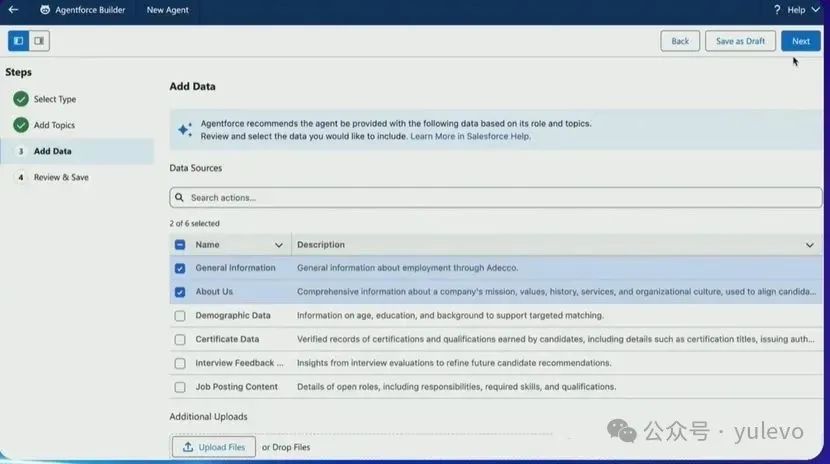Click the Help question mark icon

click(x=777, y=10)
